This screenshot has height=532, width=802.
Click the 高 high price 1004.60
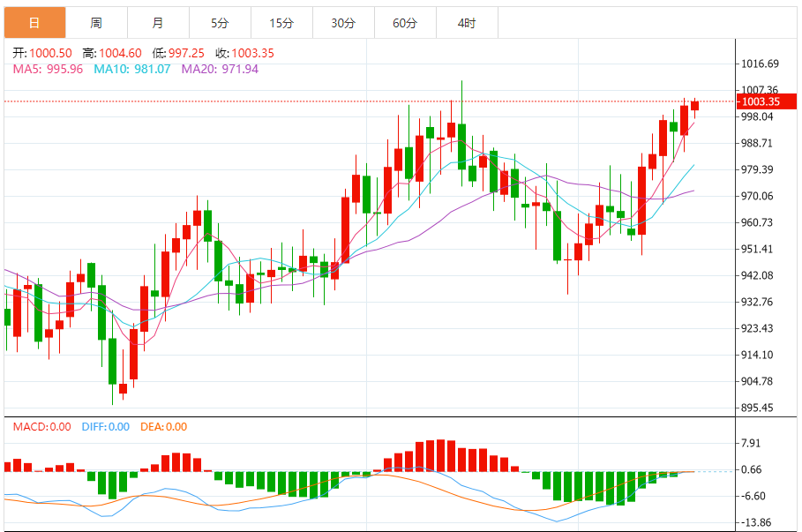click(112, 53)
